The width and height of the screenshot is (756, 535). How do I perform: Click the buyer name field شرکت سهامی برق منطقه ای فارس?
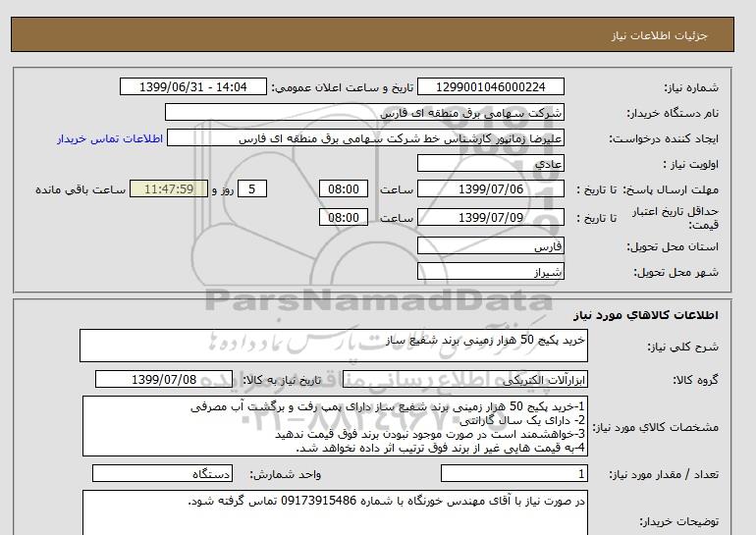pos(364,113)
